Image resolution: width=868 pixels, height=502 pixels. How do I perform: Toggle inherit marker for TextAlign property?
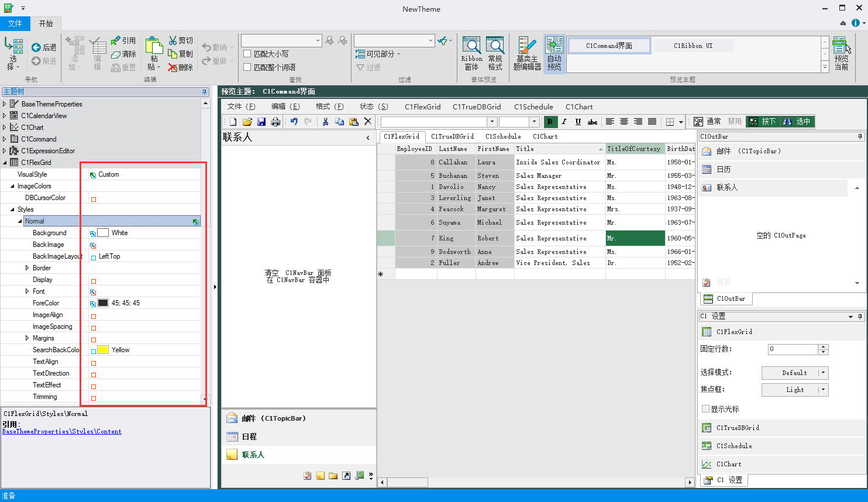click(x=94, y=363)
